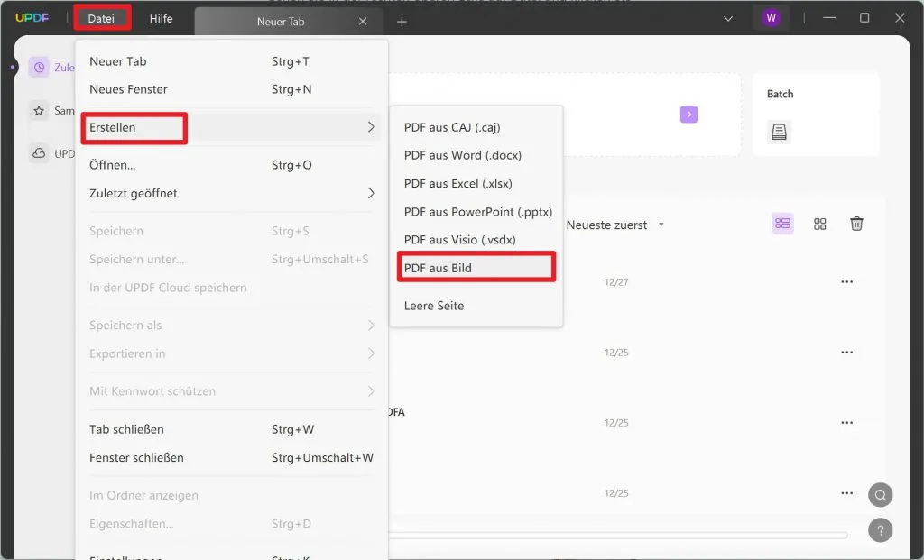Expand the Erstellen submenu
Viewport: 924px width, 560px height.
[232, 127]
